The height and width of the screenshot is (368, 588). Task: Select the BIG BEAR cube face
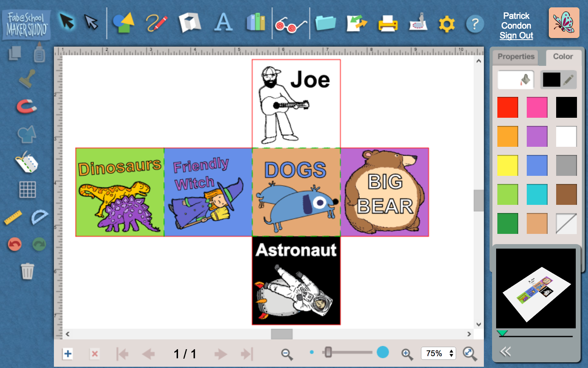[x=385, y=192]
